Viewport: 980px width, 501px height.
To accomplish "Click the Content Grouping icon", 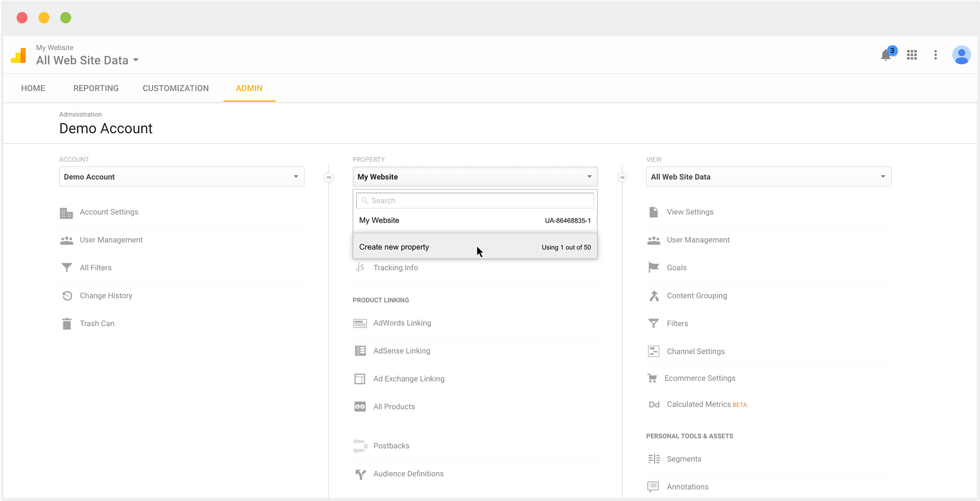I will (x=654, y=296).
